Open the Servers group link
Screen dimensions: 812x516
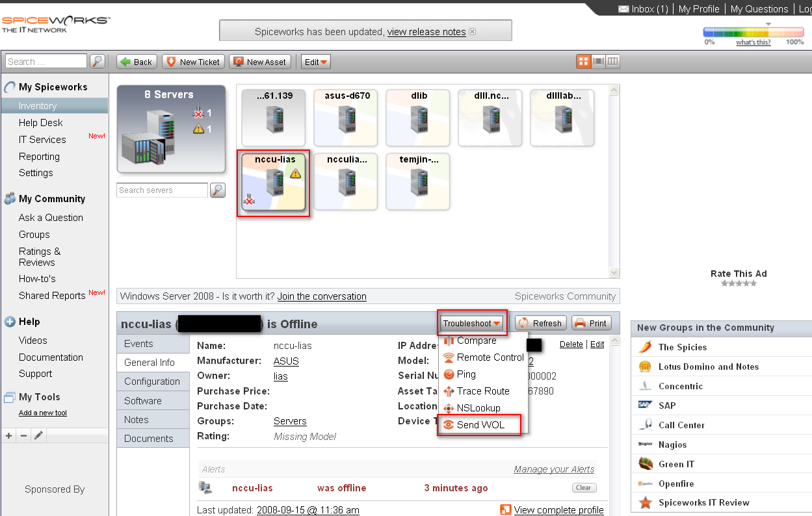tap(290, 421)
